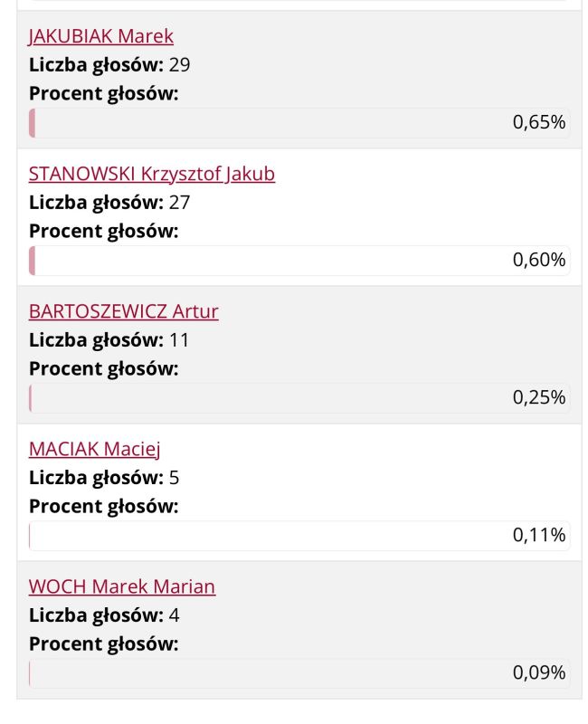Open the WOCH Marek Marian link
588x724 pixels.
point(121,586)
